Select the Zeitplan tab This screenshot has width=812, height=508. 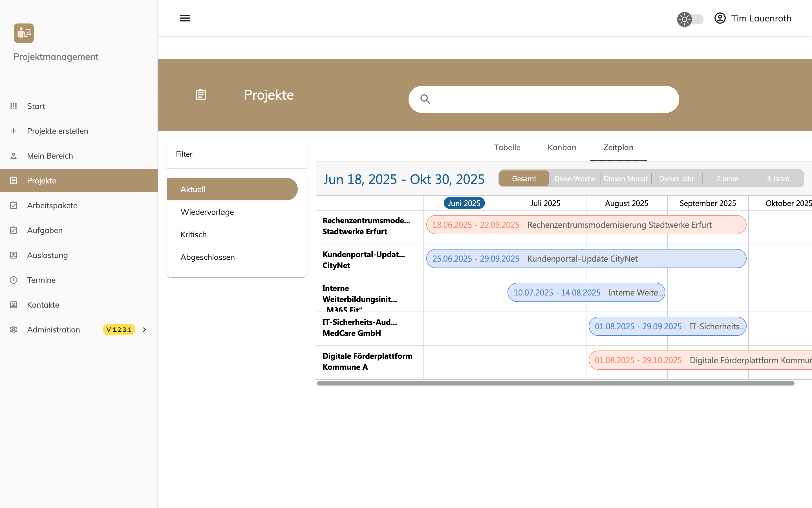coord(618,148)
